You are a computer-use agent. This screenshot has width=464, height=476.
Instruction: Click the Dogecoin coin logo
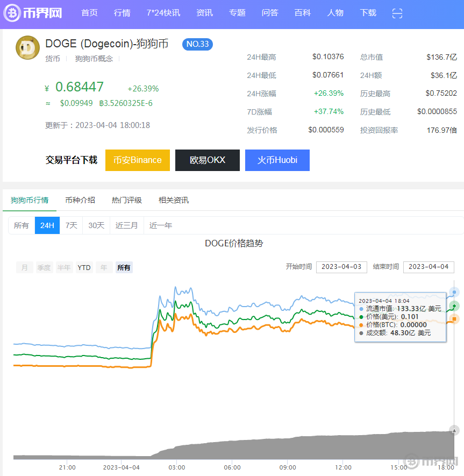point(27,48)
